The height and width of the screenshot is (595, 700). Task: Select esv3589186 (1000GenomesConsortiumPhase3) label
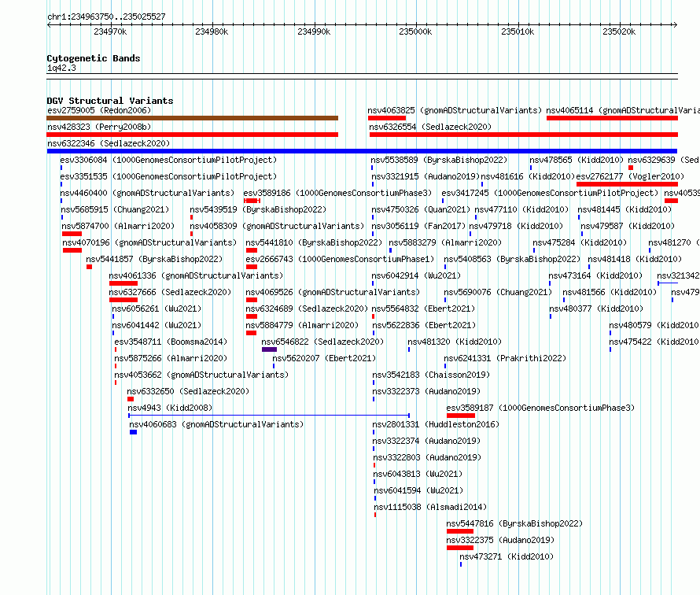click(337, 193)
